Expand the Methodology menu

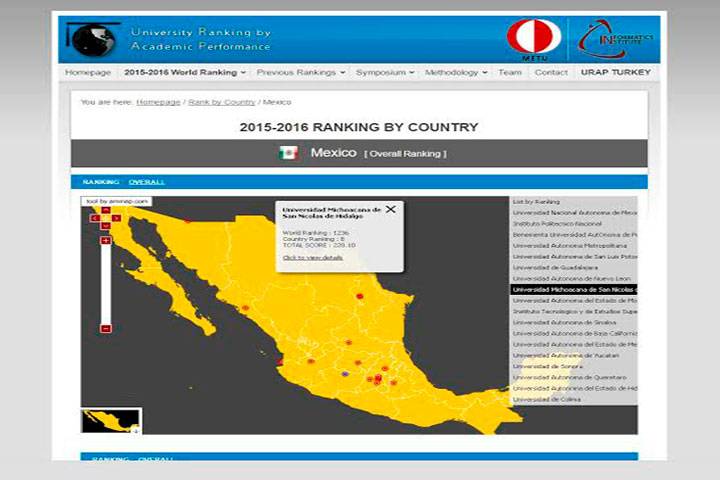[x=455, y=73]
